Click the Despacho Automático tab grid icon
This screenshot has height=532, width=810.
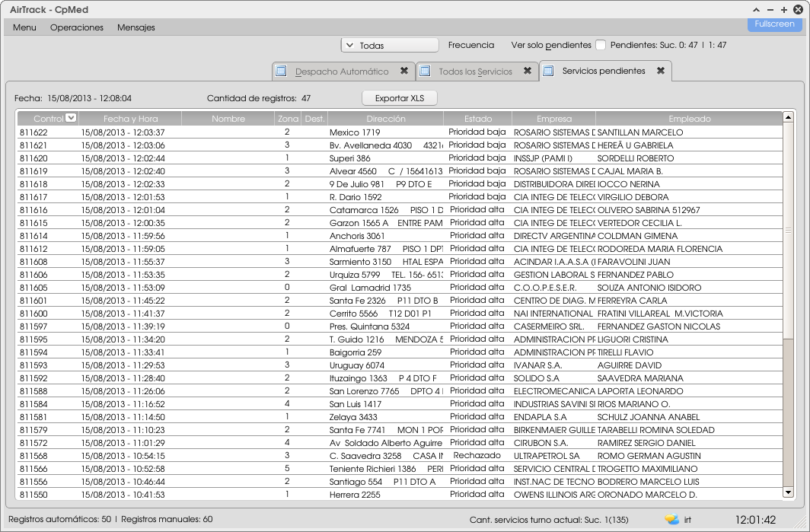click(x=281, y=71)
